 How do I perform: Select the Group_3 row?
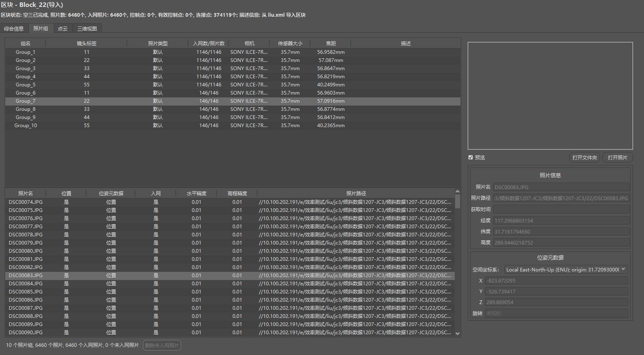[233, 68]
